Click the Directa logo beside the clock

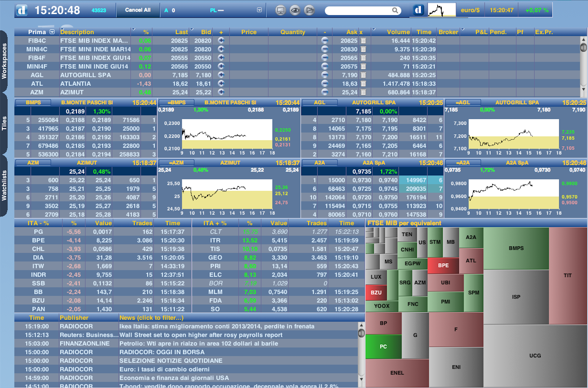tap(22, 10)
